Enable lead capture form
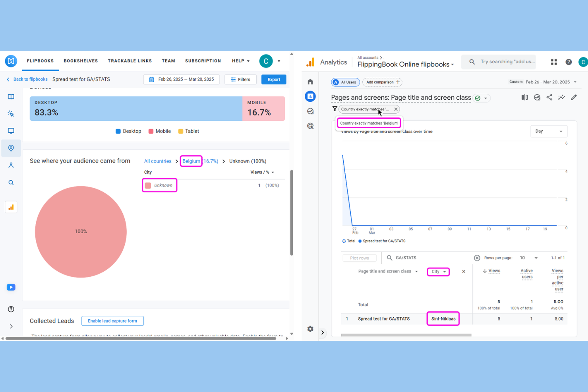 tap(112, 321)
